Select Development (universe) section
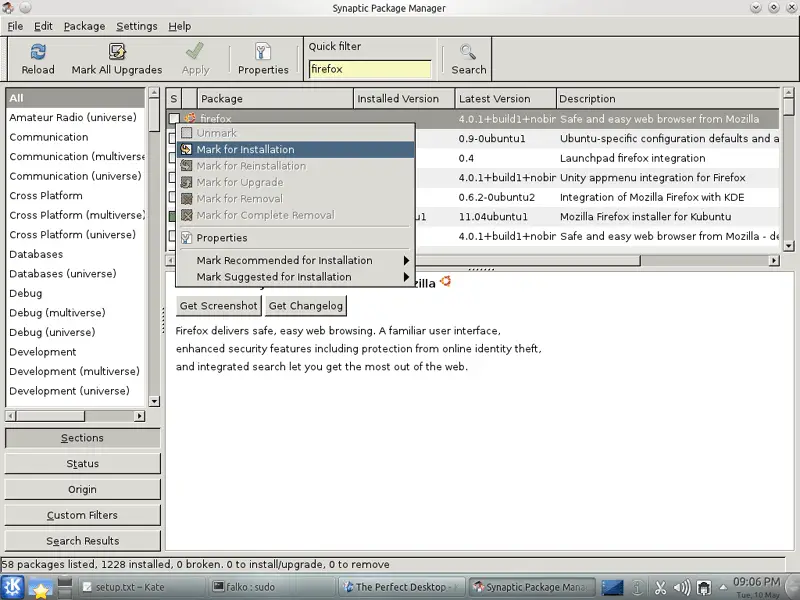The width and height of the screenshot is (800, 600). (76, 391)
